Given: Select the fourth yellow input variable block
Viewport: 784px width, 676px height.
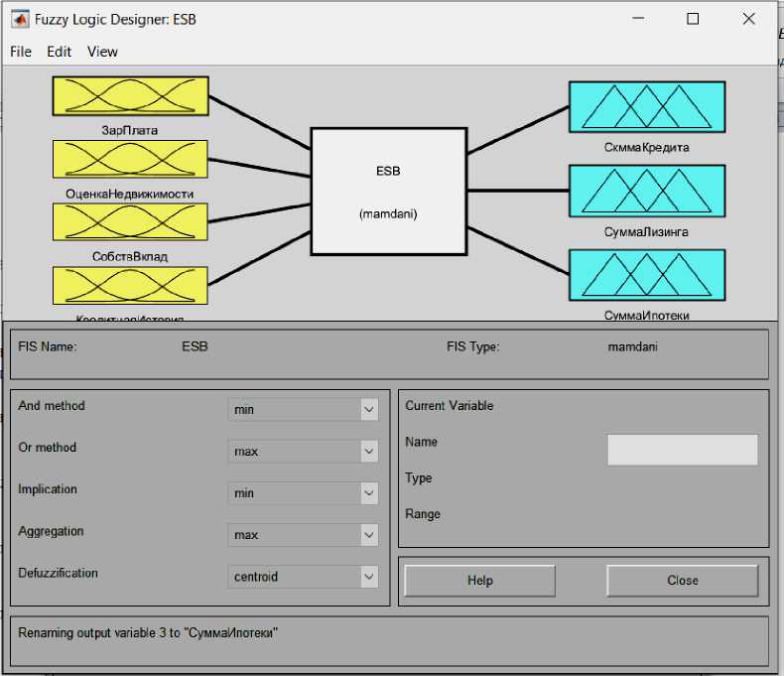Looking at the screenshot, I should click(x=129, y=285).
